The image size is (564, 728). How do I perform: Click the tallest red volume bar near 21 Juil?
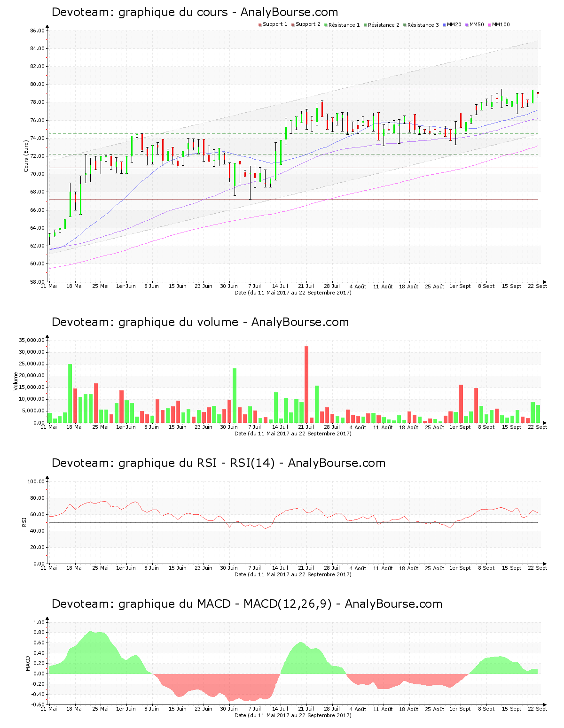point(306,384)
